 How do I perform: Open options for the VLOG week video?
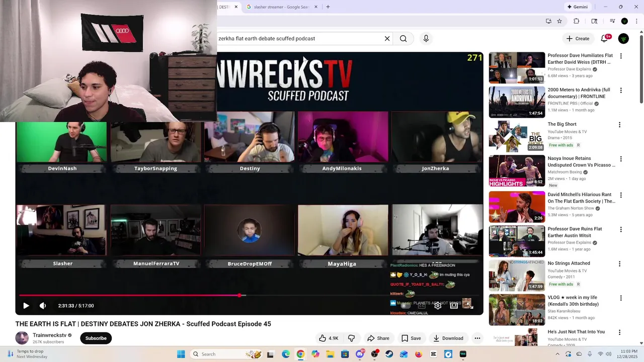(620, 298)
